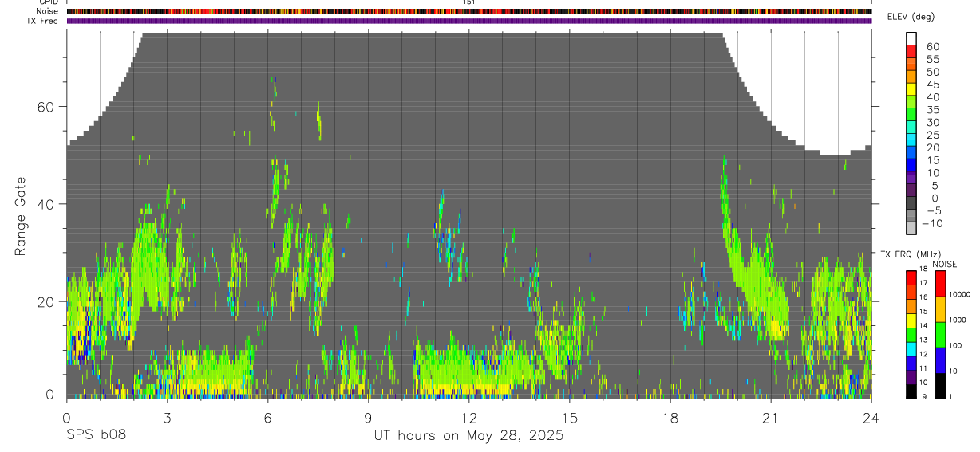This screenshot has height=452, width=980.
Task: Click the purple TX Freq strip above the plot
Action: point(469,21)
